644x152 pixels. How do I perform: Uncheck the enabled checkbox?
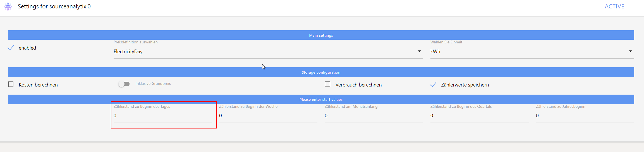11,48
